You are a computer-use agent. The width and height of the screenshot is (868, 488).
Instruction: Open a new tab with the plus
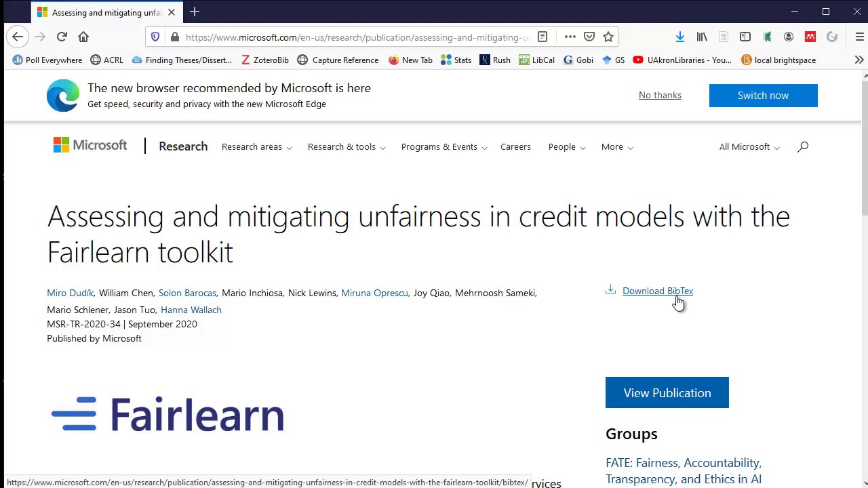pos(195,12)
